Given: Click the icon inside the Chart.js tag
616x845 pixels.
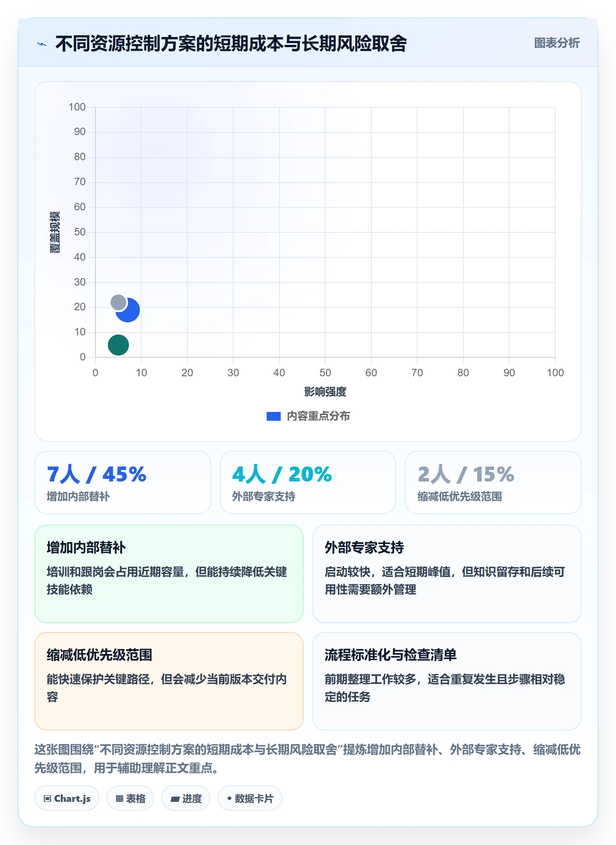Looking at the screenshot, I should 48,799.
